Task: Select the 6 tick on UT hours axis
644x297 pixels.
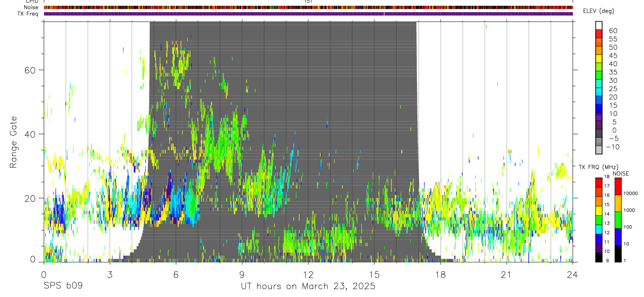Action: (x=176, y=274)
